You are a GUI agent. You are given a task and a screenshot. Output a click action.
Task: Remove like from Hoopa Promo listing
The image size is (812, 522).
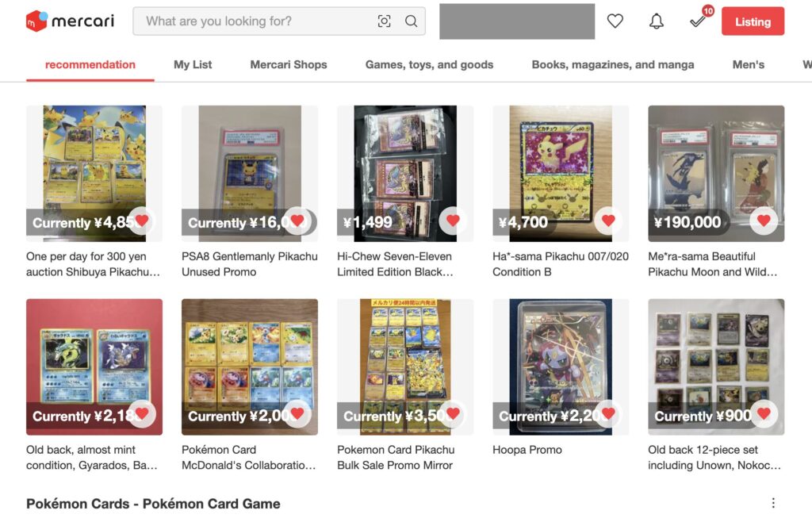click(608, 414)
